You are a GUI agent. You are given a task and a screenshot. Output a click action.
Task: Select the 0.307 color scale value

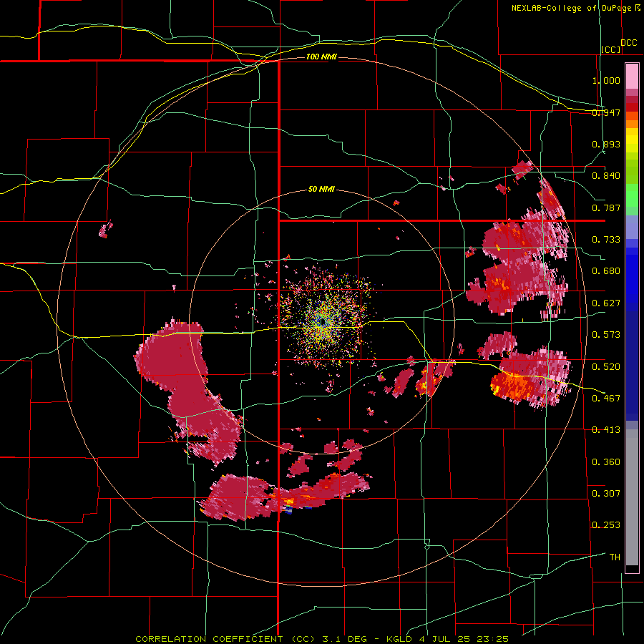pos(606,493)
